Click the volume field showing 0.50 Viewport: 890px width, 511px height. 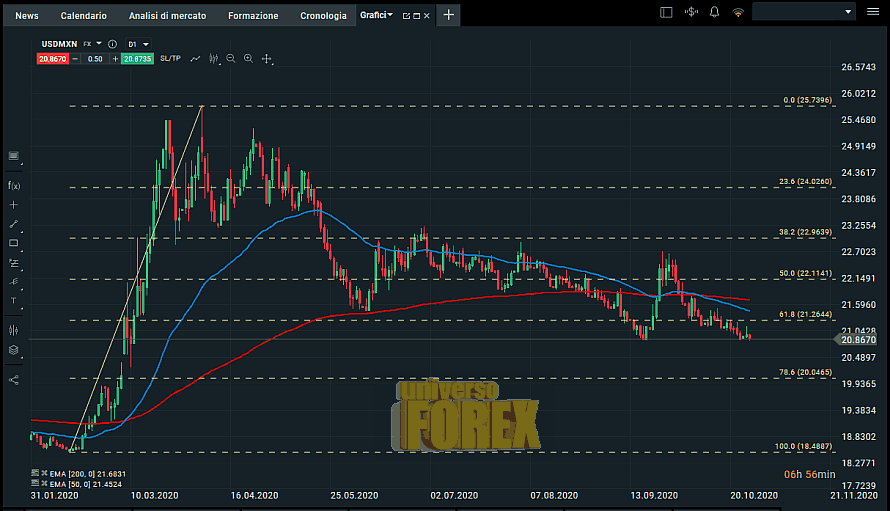(95, 59)
